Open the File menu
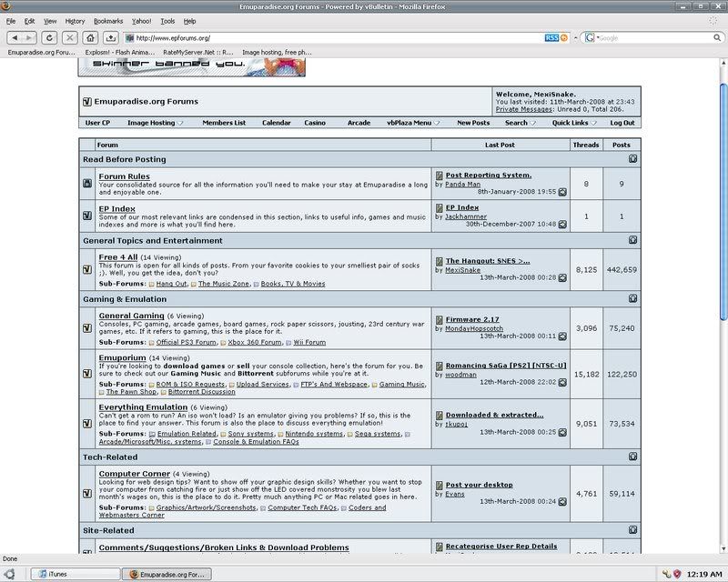The image size is (728, 582). [x=11, y=21]
